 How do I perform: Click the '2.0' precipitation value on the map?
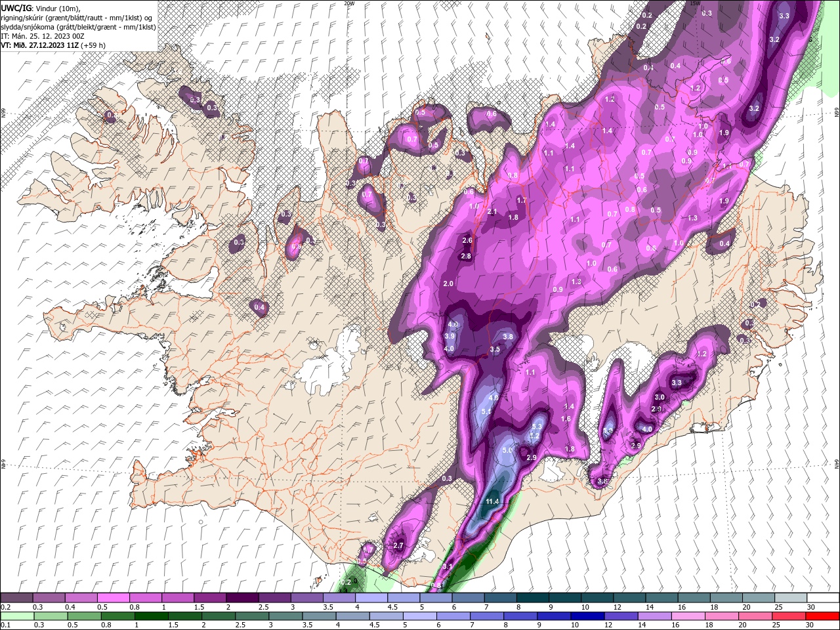tap(449, 283)
